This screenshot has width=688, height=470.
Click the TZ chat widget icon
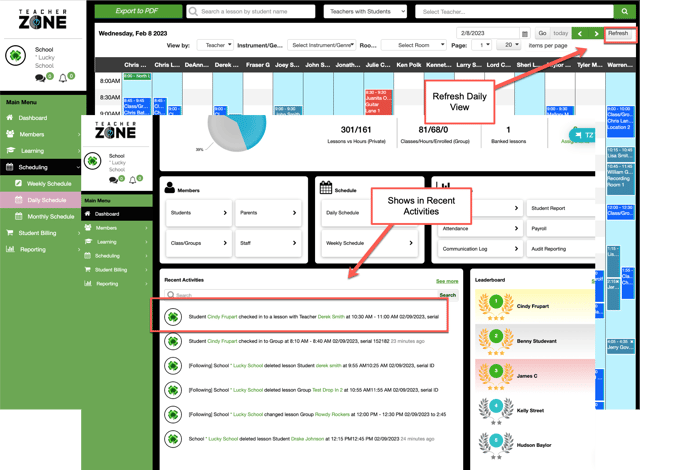(x=583, y=135)
